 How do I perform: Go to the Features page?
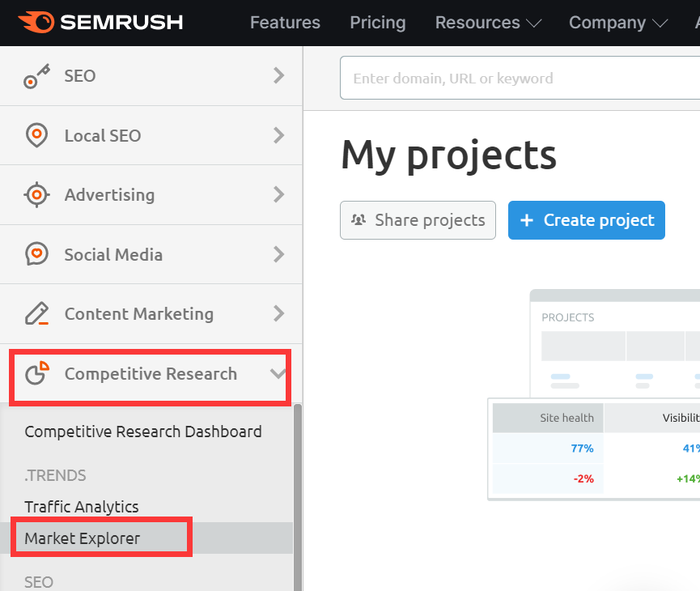pos(285,23)
